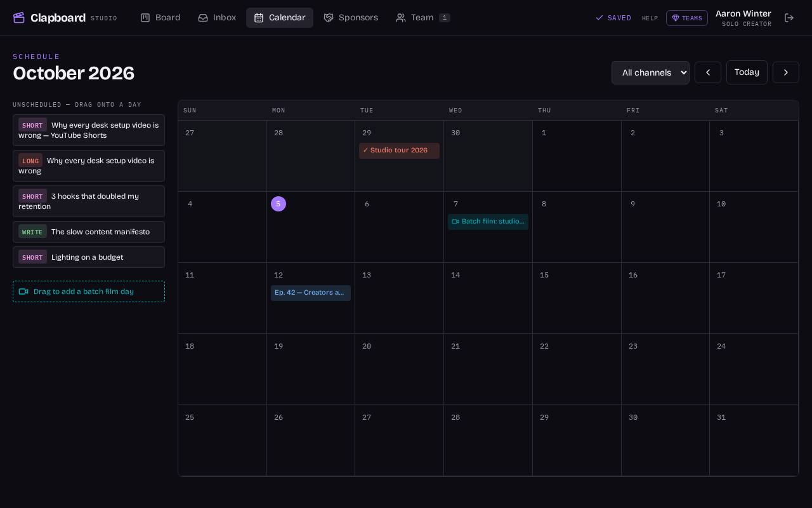Click the Team member count badge
Viewport: 812px width, 508px height.
coord(445,18)
